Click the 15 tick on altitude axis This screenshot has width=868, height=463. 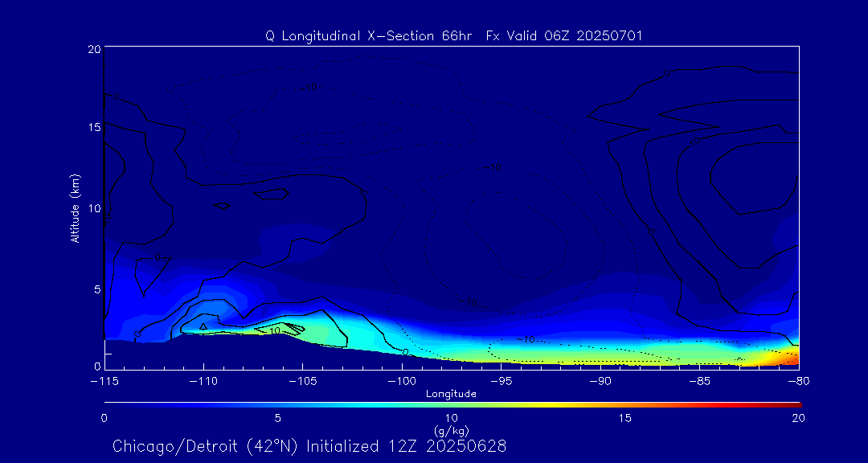pos(94,127)
